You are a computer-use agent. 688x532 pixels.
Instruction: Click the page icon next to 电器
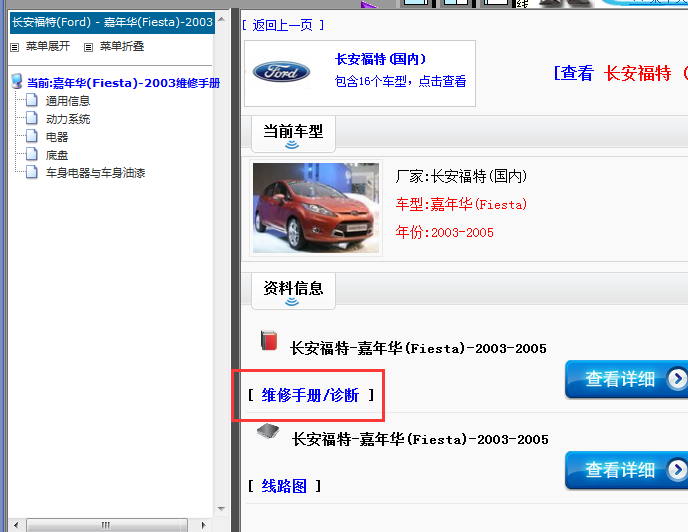tap(32, 137)
